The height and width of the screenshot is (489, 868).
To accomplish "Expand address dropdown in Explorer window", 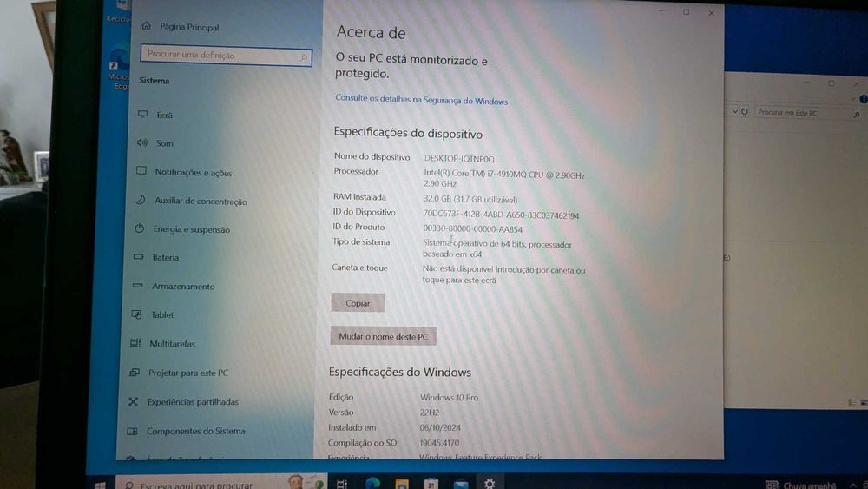I will [734, 111].
